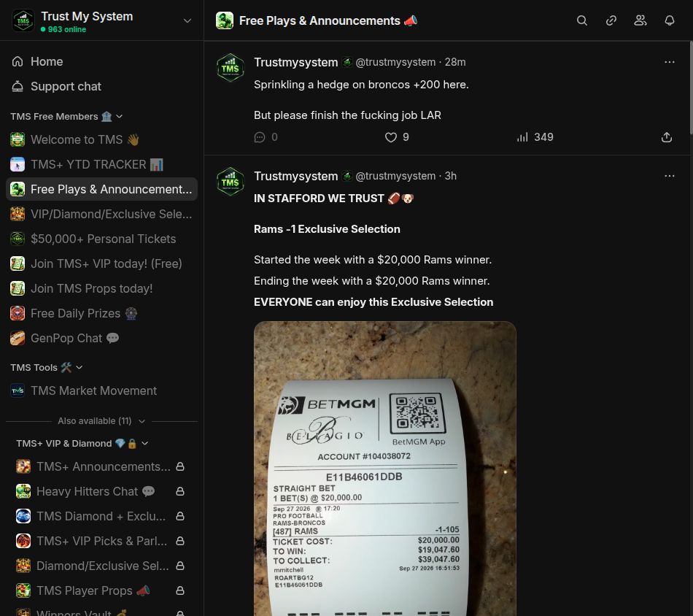The height and width of the screenshot is (616, 693).
Task: Open more options on 3h post
Action: coord(670,176)
